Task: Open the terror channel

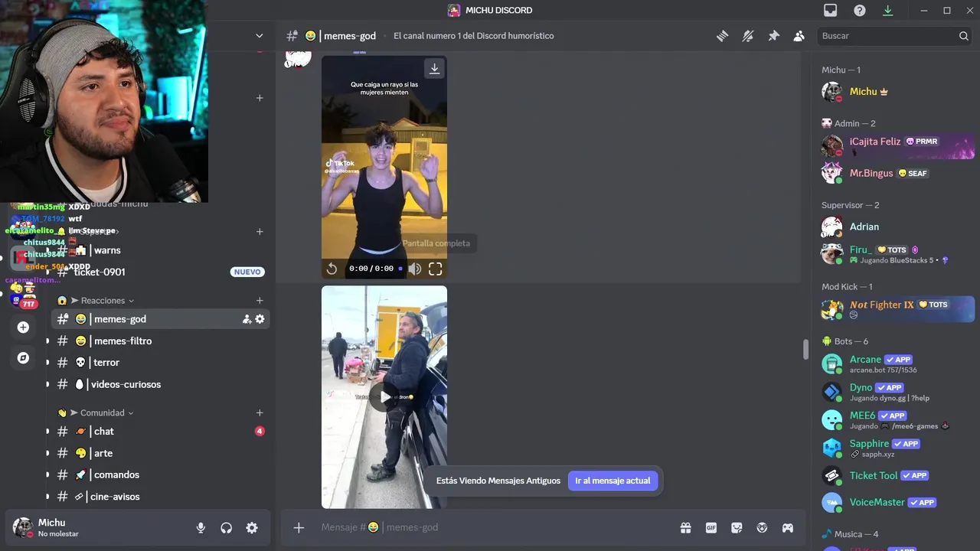Action: [160, 362]
